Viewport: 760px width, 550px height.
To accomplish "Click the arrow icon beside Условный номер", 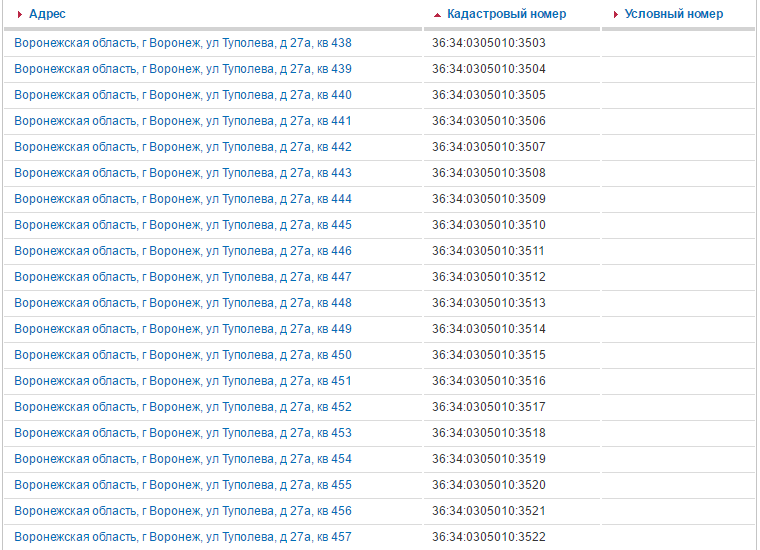I will point(616,15).
